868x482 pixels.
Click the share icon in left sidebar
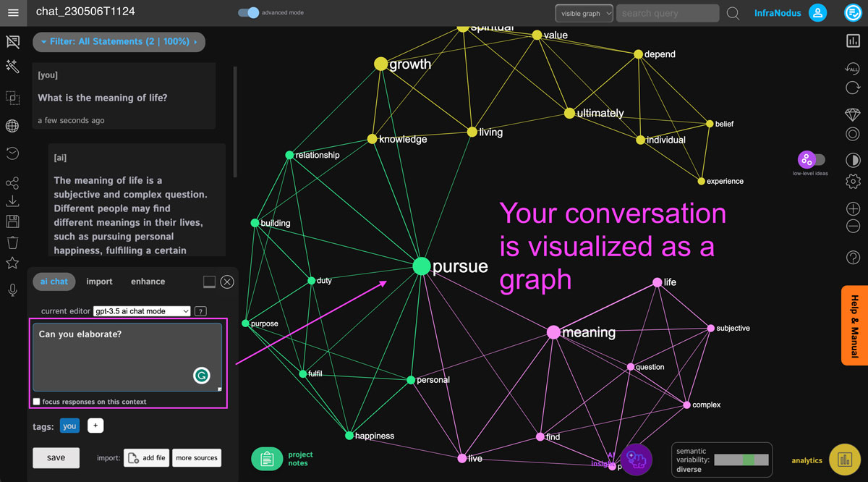point(12,183)
